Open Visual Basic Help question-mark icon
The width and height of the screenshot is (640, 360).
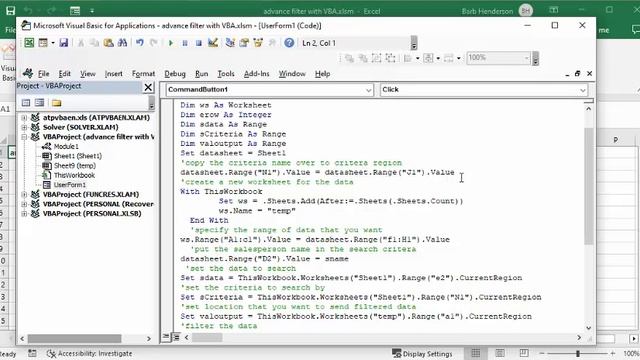click(289, 42)
